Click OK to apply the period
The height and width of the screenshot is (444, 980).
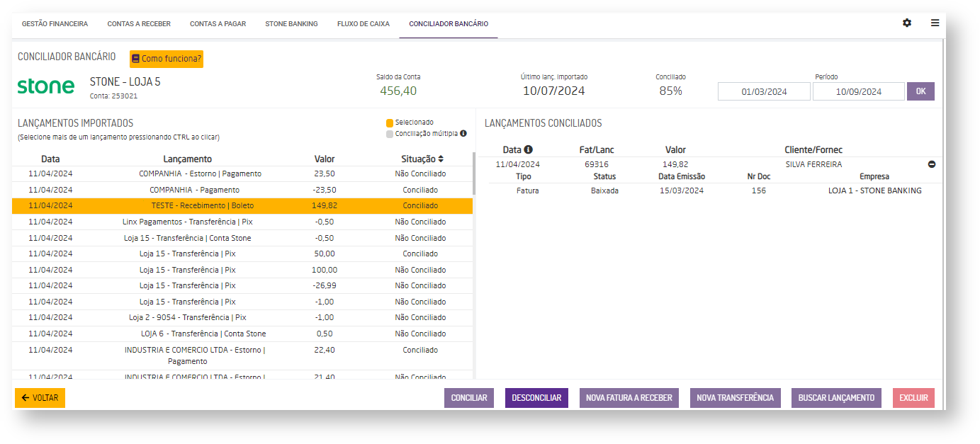pos(920,91)
